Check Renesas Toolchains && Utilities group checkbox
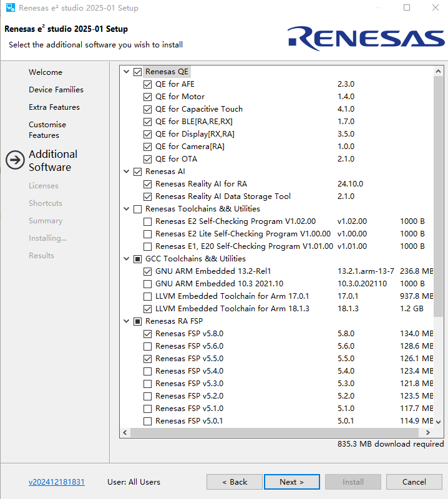Image resolution: width=448 pixels, height=499 pixels. (x=137, y=209)
